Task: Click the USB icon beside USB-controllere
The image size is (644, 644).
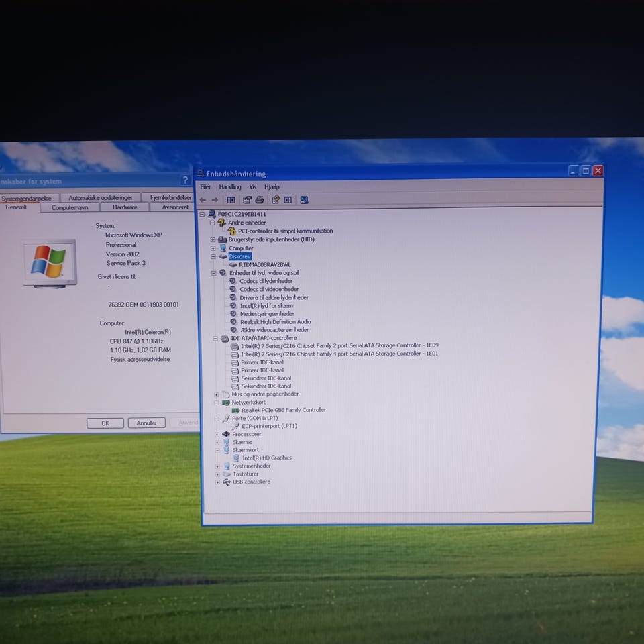Action: point(227,482)
